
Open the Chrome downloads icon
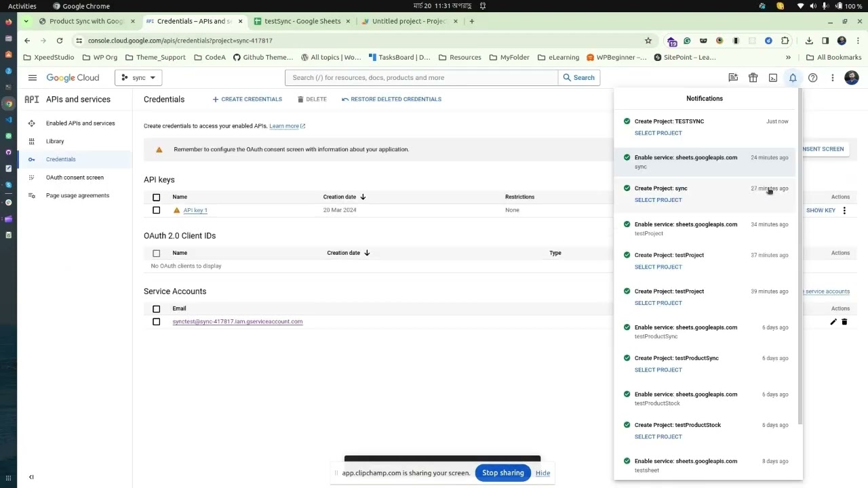[810, 41]
